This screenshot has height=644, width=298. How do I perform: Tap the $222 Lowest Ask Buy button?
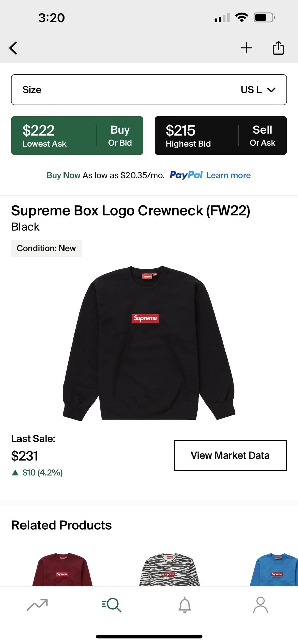[77, 136]
